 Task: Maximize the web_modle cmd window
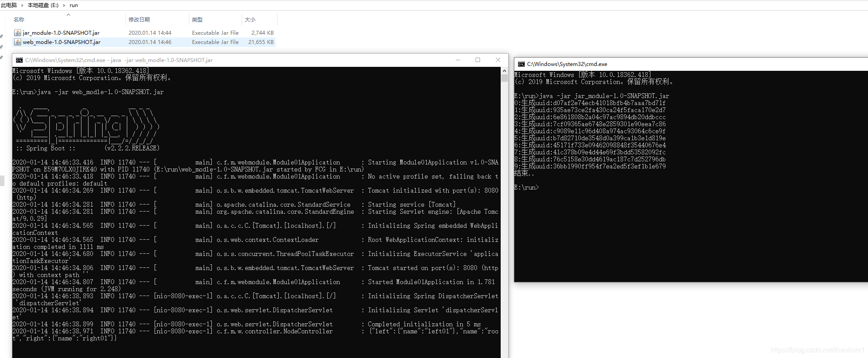478,60
